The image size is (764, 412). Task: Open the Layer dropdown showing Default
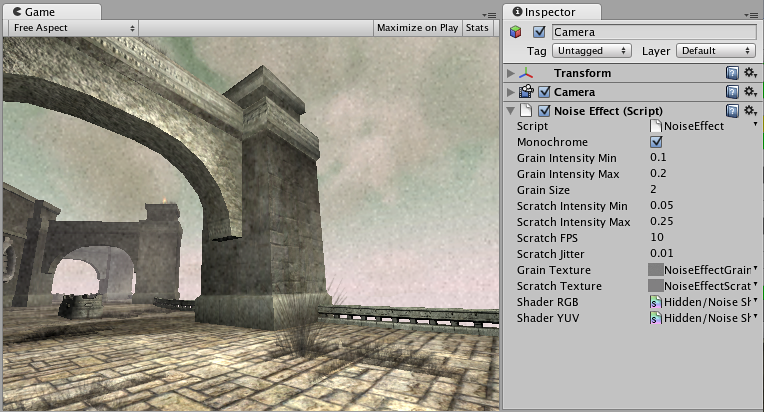pyautogui.click(x=716, y=51)
